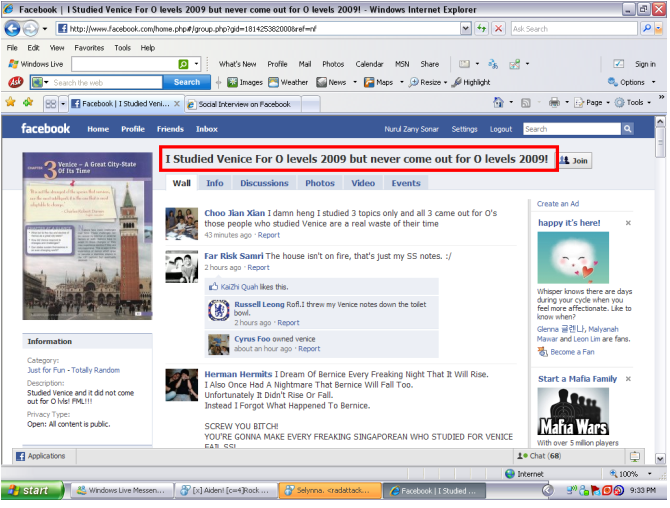Close the Facebook browser tab
The image size is (670, 508).
click(x=176, y=103)
